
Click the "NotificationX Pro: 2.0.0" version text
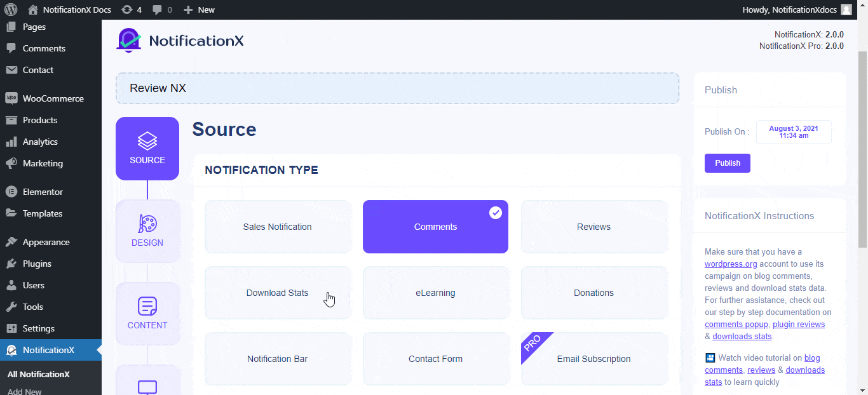[801, 46]
